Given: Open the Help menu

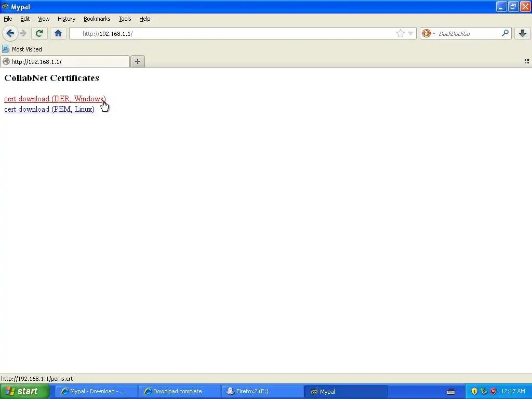Looking at the screenshot, I should pos(144,19).
